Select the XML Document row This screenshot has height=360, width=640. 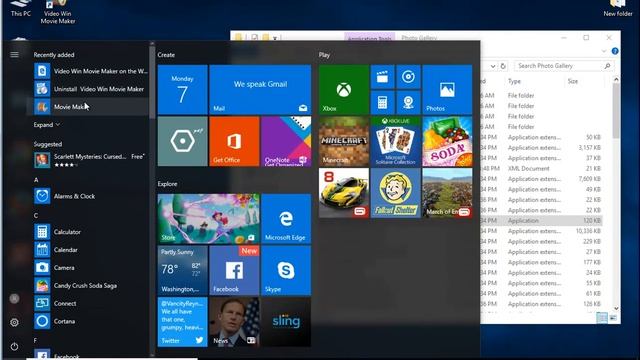tap(541, 169)
